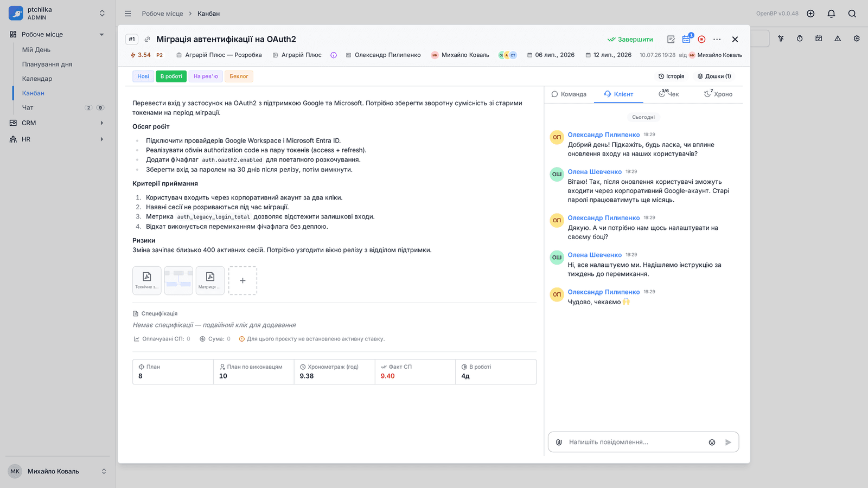Viewport: 868px width, 488px height.
Task: Open the three-dots more menu
Action: 717,39
